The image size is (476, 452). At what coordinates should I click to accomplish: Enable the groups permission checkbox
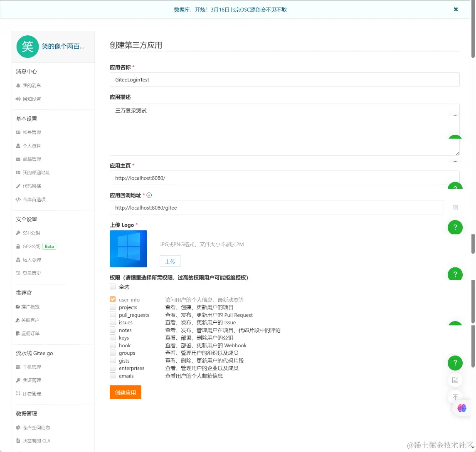113,353
